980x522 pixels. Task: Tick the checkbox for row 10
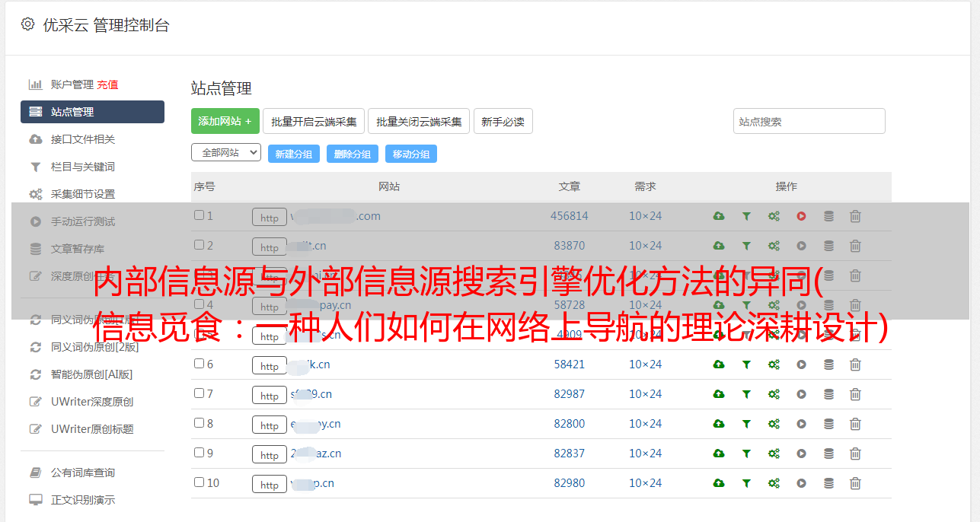coord(199,482)
